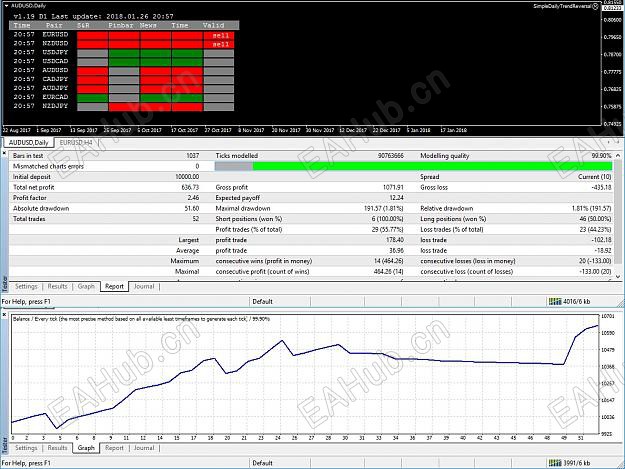Click the Valid column header in dashboard
Image resolution: width=625 pixels, height=469 pixels.
(213, 26)
